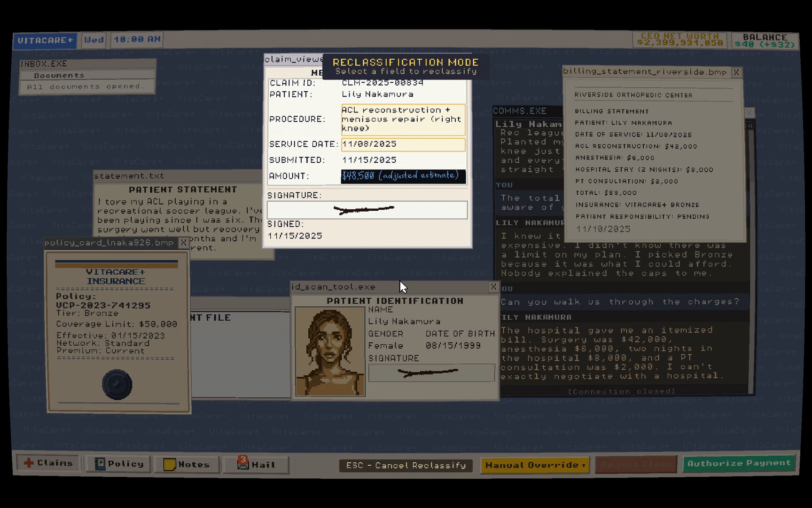812x508 pixels.
Task: Click the signature box in claim viewer
Action: (367, 210)
